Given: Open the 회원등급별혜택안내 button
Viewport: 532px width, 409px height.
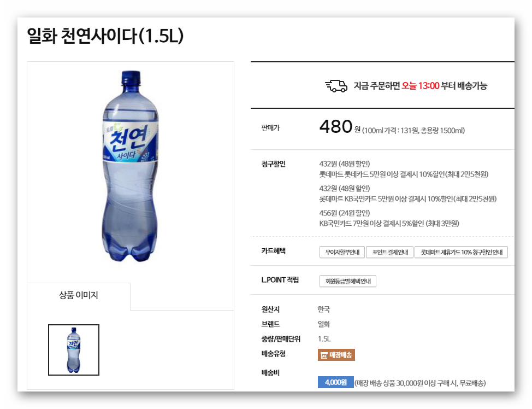Looking at the screenshot, I should (x=348, y=281).
